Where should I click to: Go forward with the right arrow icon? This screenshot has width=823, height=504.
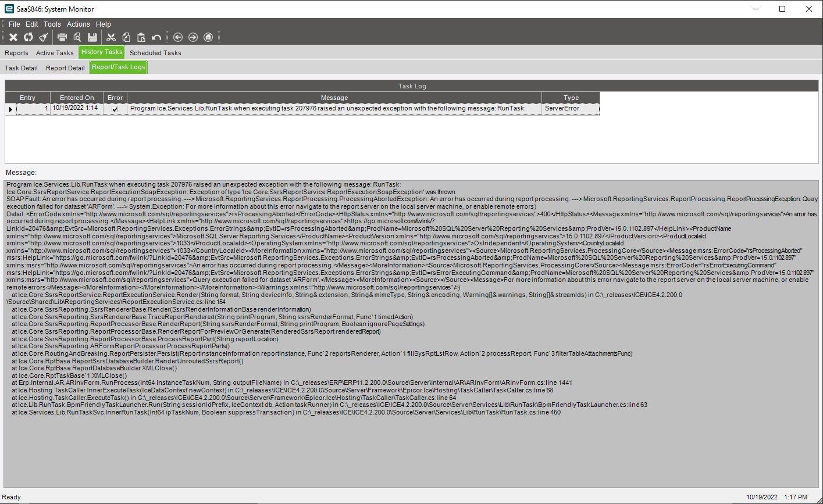(x=193, y=37)
